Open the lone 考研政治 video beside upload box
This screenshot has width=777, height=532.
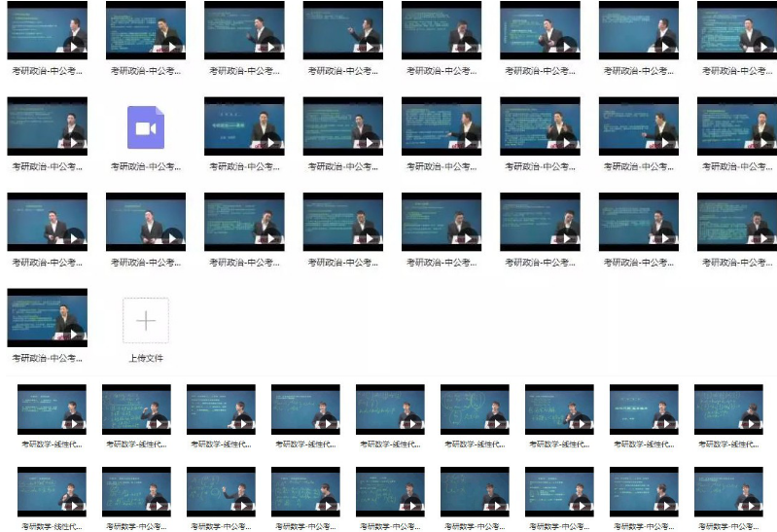(x=47, y=317)
